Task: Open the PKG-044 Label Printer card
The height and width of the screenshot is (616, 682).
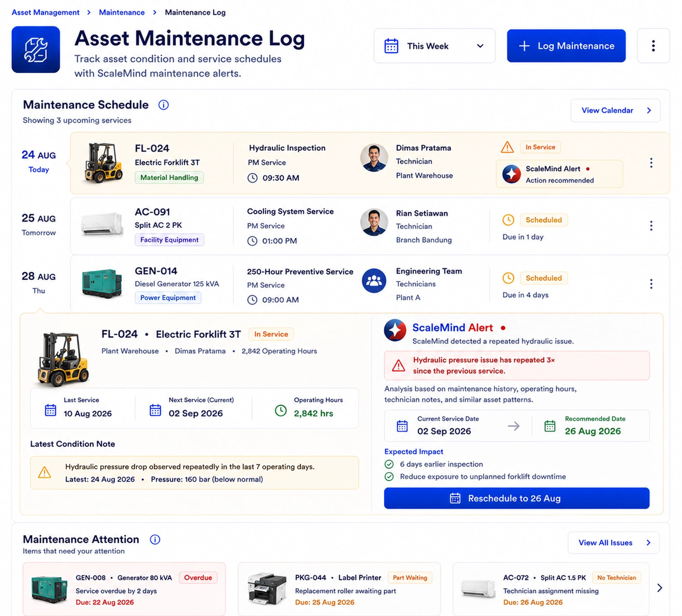Action: click(x=339, y=589)
